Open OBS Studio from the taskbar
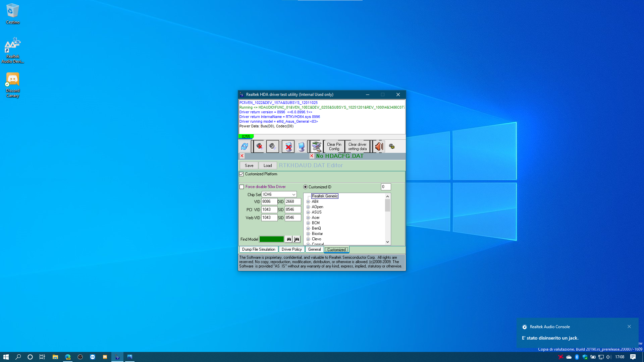Screen dimensions: 644x362 tap(80, 357)
